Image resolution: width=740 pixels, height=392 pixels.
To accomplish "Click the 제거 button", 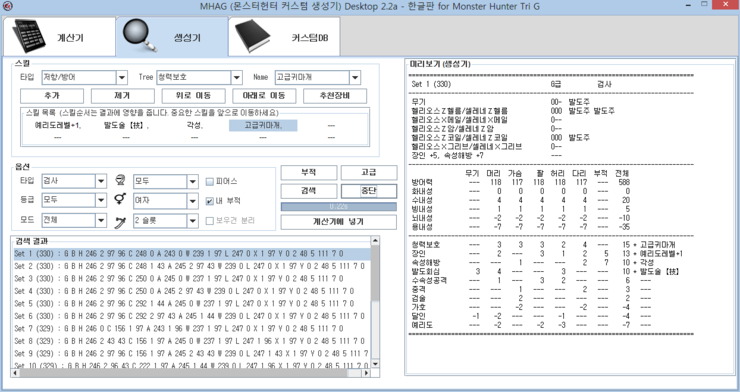I will tap(123, 96).
